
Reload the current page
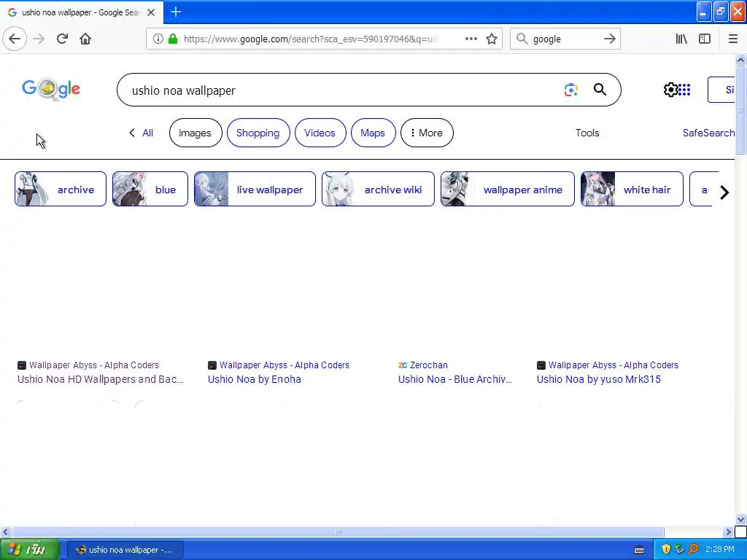62,39
